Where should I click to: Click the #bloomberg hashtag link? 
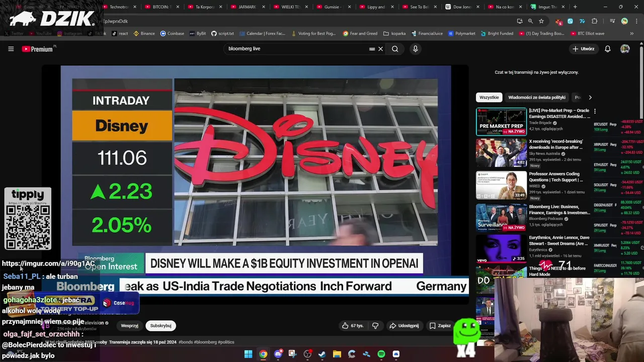click(x=205, y=342)
